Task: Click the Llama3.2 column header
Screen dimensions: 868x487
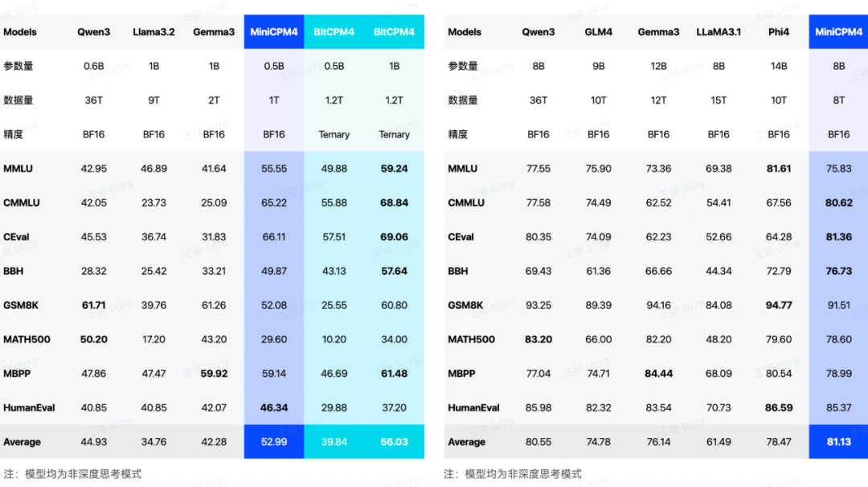Action: point(154,32)
